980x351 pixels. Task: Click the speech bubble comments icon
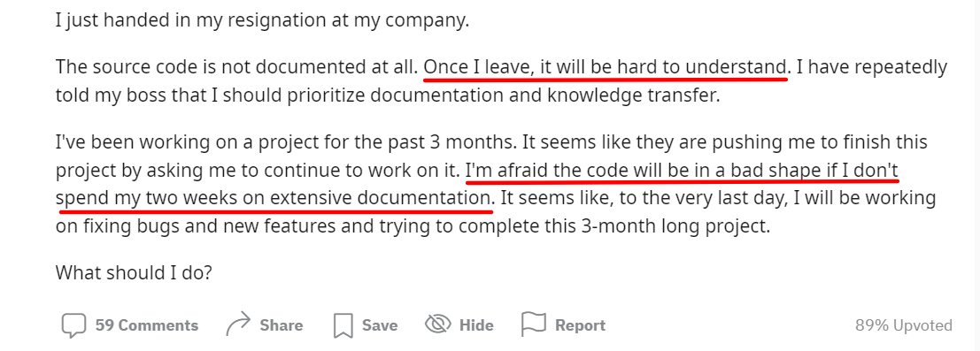coord(73,325)
